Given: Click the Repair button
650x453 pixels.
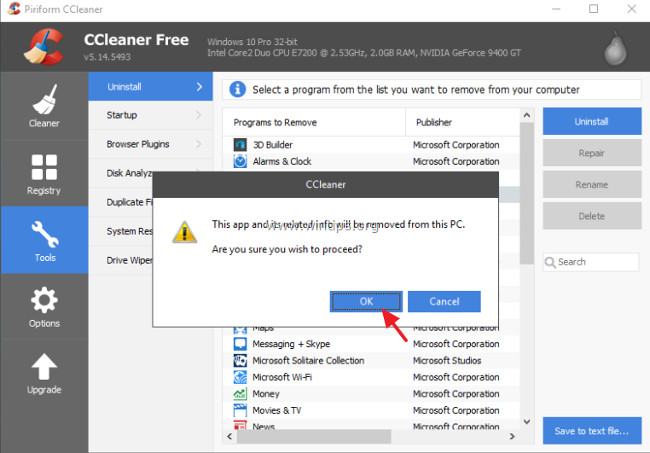Looking at the screenshot, I should (x=592, y=153).
